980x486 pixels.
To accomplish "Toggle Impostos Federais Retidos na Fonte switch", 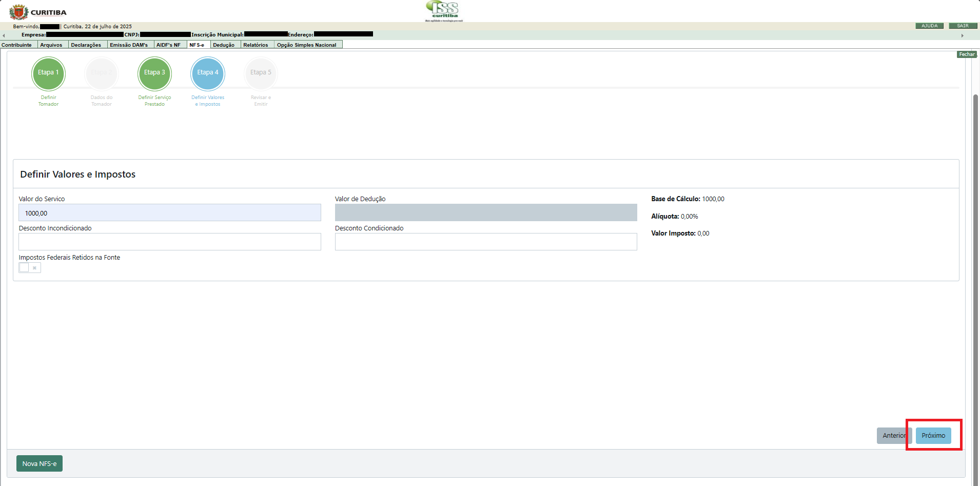I will [x=30, y=267].
